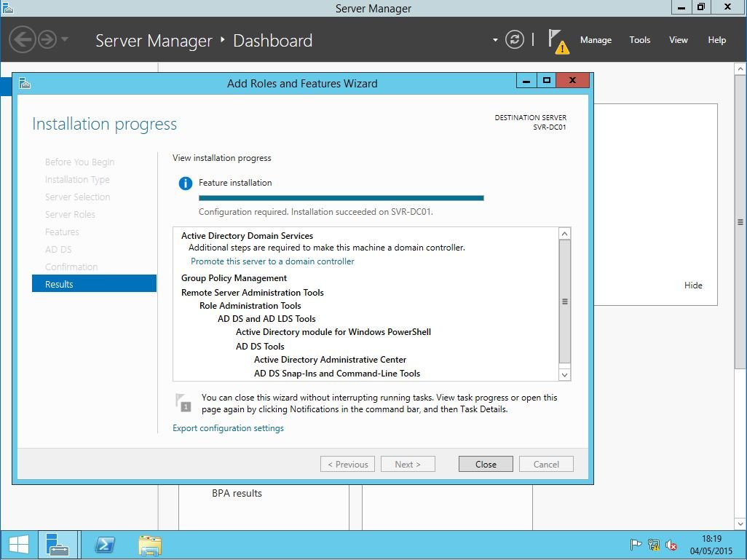
Task: Open the Manage menu
Action: 596,40
